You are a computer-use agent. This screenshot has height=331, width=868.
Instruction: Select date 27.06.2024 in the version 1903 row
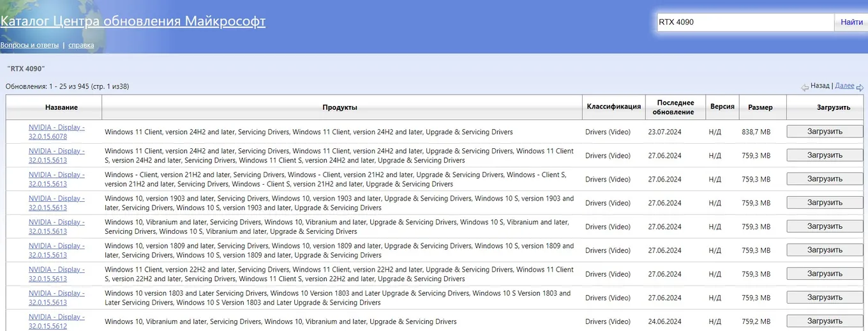(666, 203)
